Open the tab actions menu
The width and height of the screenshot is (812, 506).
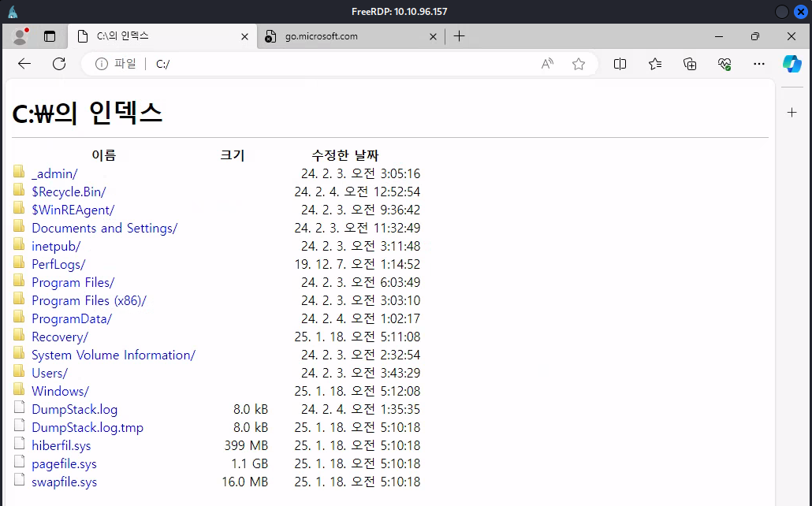point(50,36)
